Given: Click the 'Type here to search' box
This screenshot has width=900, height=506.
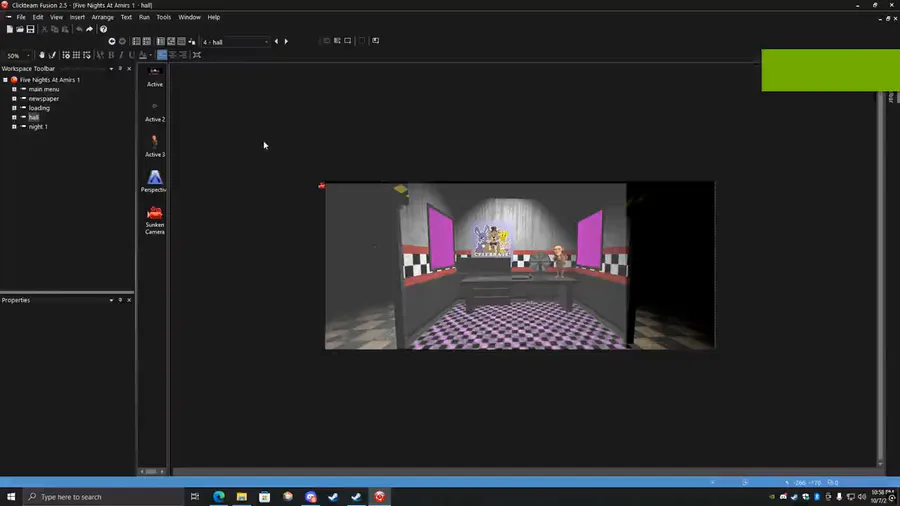Looking at the screenshot, I should pyautogui.click(x=103, y=497).
